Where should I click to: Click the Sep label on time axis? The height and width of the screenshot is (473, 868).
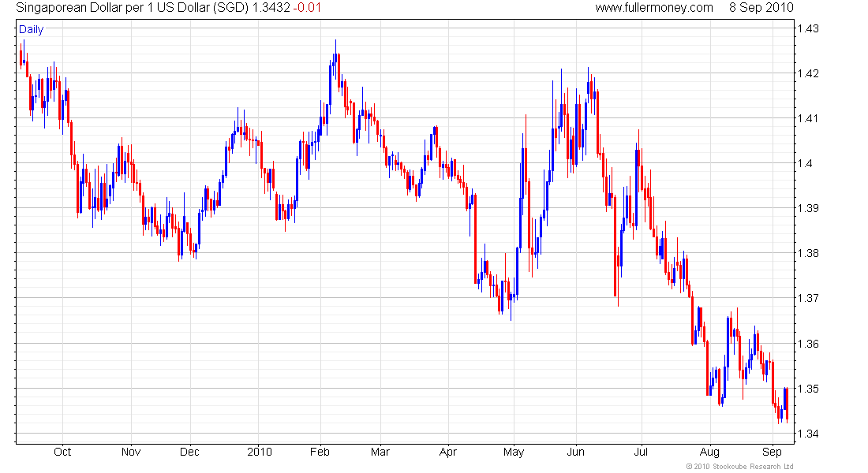[x=772, y=452]
